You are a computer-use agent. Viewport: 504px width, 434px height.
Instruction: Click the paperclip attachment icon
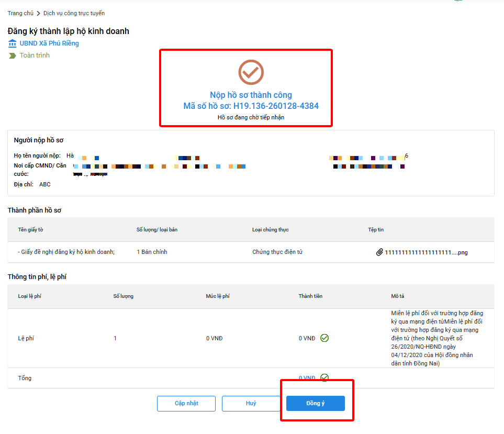379,252
